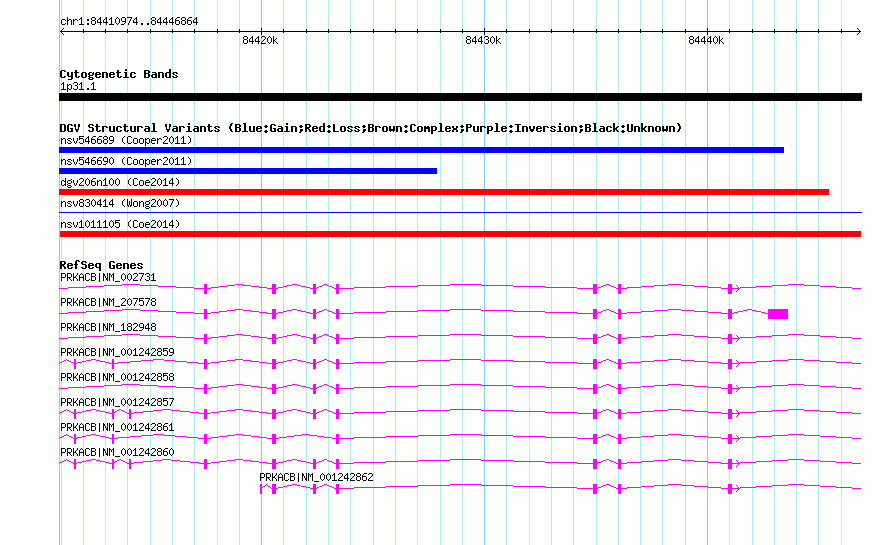The image size is (890, 545).
Task: Click the nsv830414 (Wong2007) label
Action: [120, 203]
